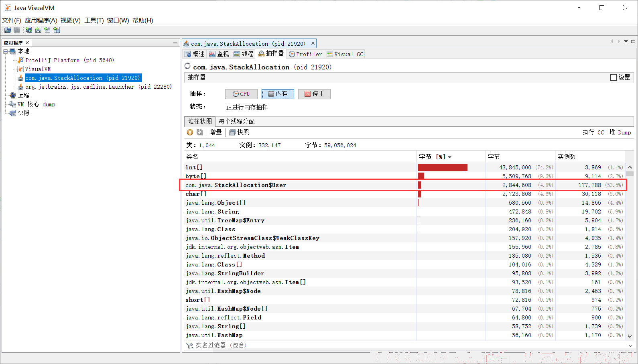Stop sampling with the 停止 button
The height and width of the screenshot is (364, 638).
(314, 94)
